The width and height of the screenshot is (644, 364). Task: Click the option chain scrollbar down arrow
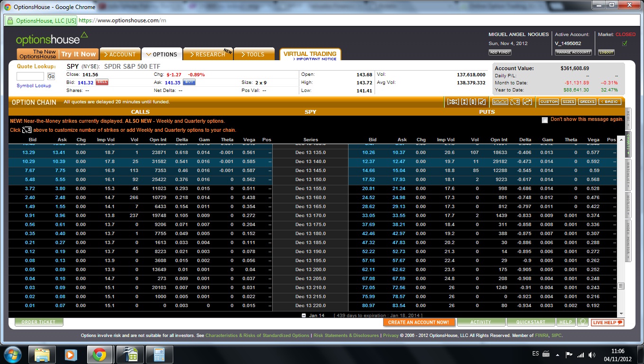click(621, 314)
